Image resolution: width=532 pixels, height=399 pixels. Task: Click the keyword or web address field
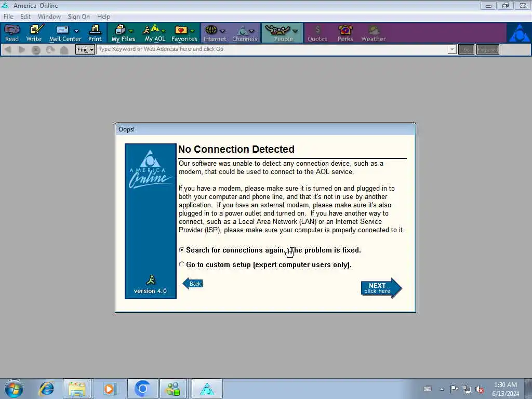tap(272, 49)
